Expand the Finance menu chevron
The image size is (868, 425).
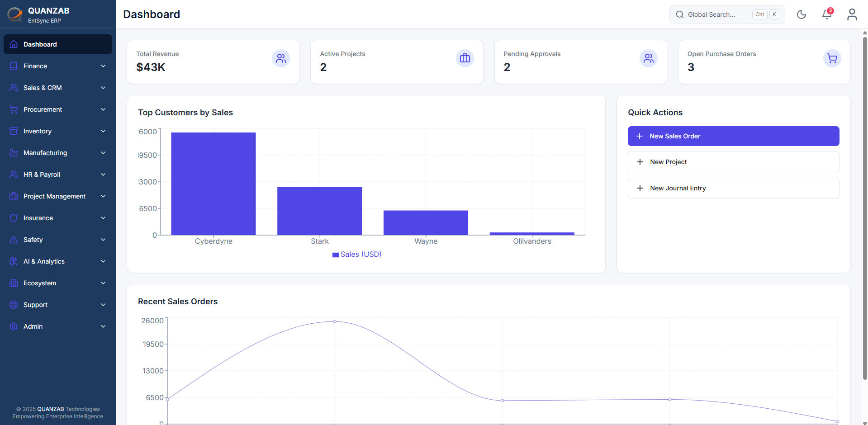click(x=103, y=66)
